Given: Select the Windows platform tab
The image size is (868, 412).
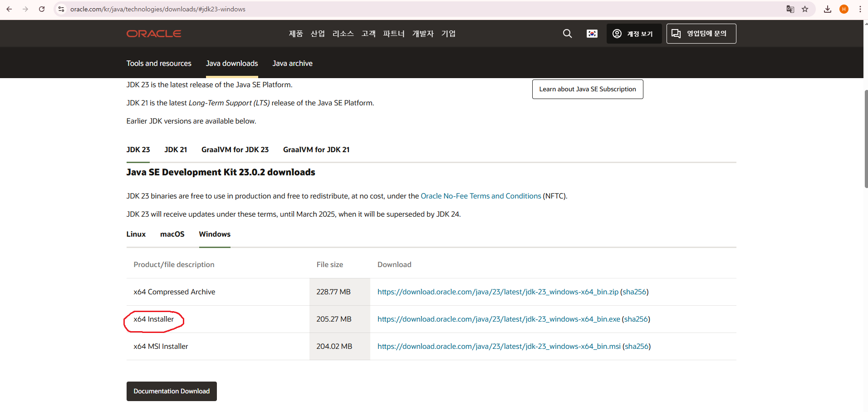Looking at the screenshot, I should click(215, 234).
